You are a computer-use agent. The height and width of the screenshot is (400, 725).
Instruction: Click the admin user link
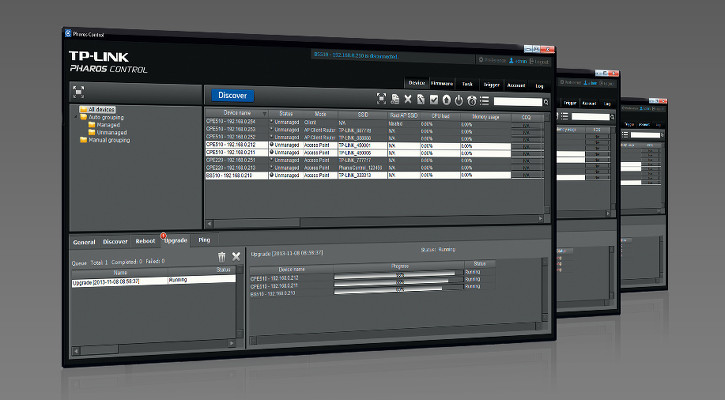(x=518, y=61)
